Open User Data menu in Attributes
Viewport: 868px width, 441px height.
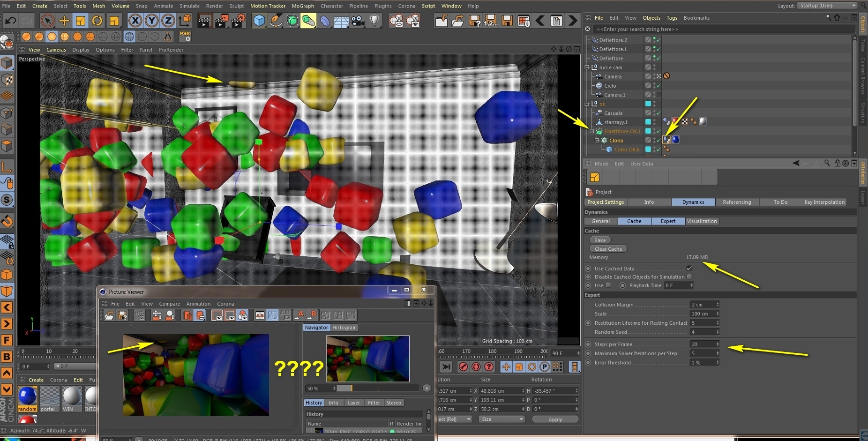pyautogui.click(x=642, y=164)
